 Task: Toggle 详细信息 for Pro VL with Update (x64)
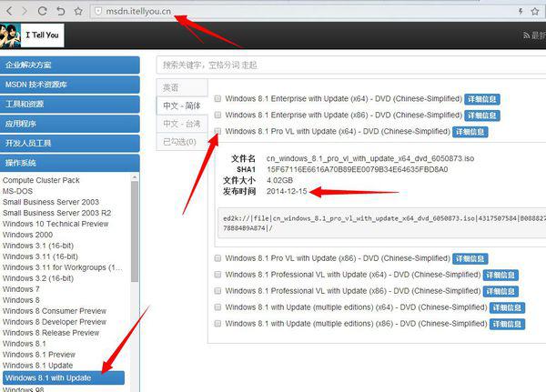pyautogui.click(x=470, y=132)
